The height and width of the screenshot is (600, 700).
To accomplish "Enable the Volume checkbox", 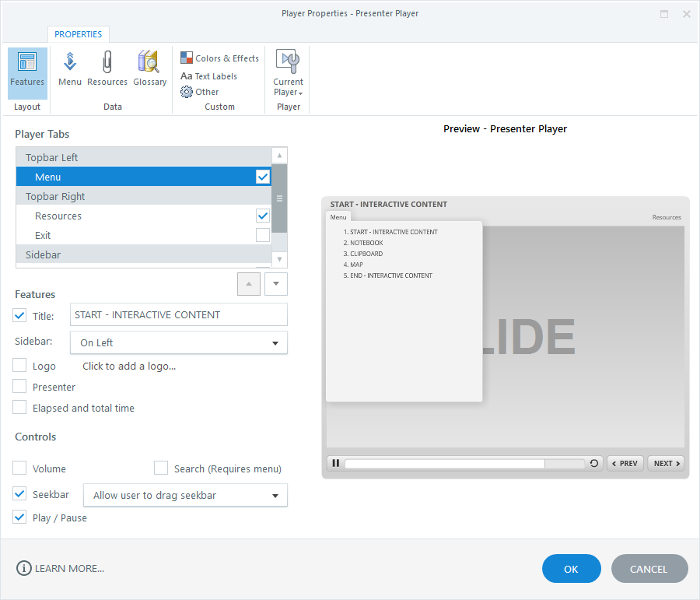I will point(20,468).
